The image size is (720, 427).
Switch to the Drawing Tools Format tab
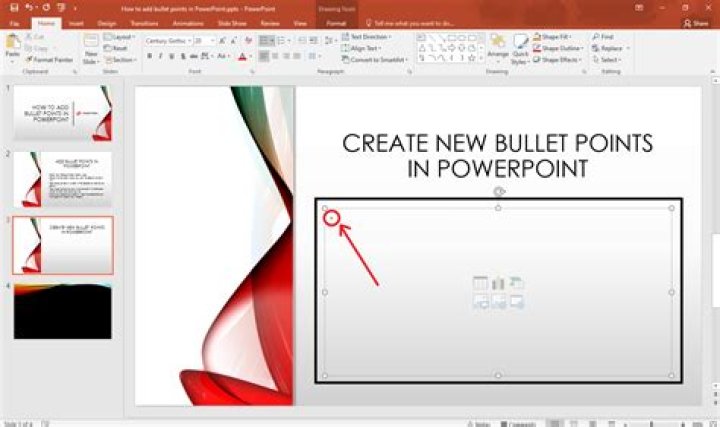[336, 23]
